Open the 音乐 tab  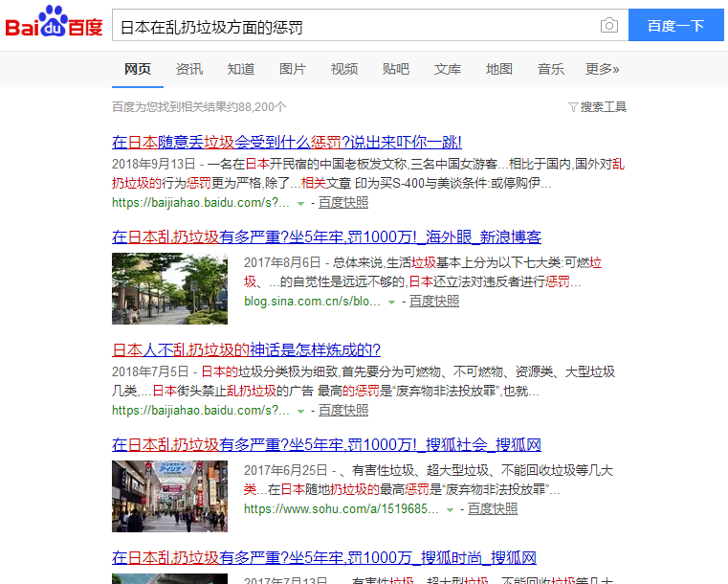point(551,69)
